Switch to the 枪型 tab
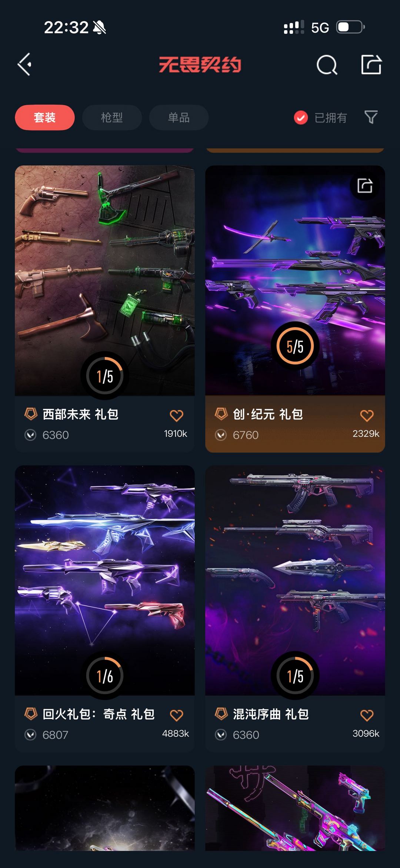Screen dimensions: 400x868 point(112,118)
